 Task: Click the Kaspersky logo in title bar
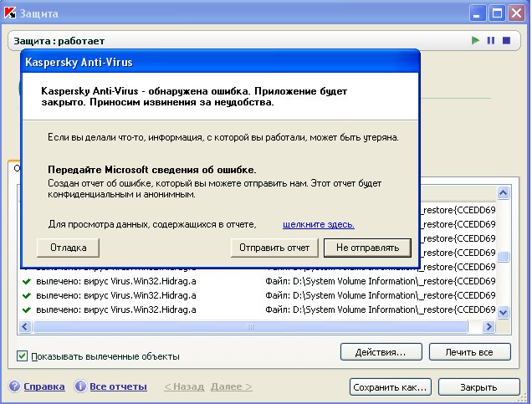10,13
